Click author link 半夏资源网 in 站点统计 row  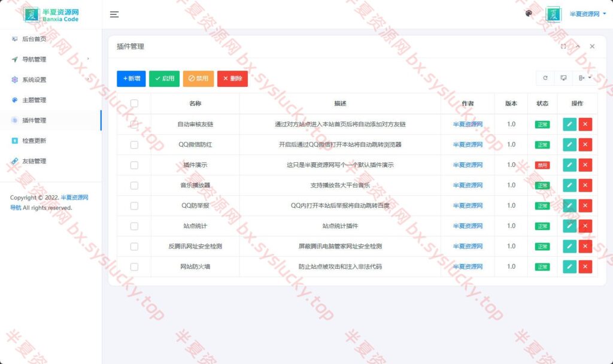468,226
